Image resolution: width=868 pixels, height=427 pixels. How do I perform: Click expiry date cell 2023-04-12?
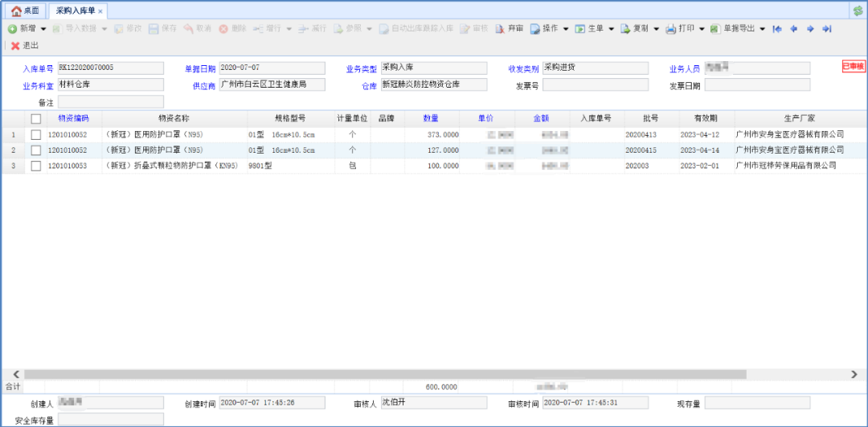coord(706,134)
